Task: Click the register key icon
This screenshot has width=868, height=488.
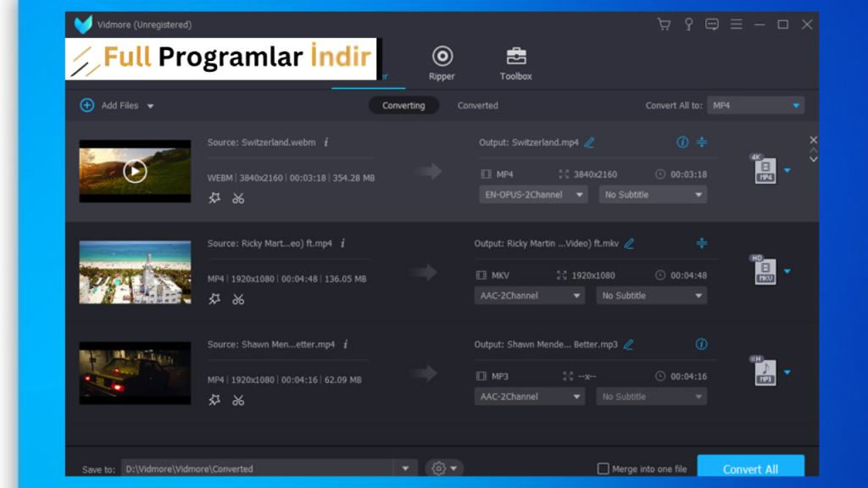Action: tap(688, 25)
